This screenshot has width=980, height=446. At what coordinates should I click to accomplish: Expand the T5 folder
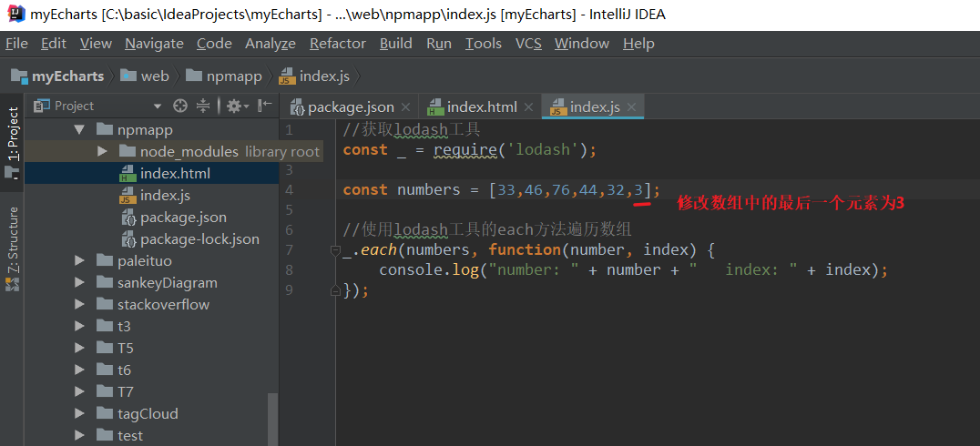click(x=78, y=348)
